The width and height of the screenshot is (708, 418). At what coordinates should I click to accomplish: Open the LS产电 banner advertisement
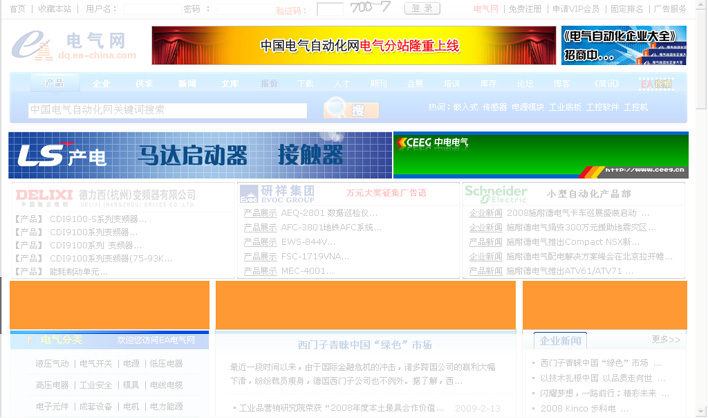pos(200,155)
